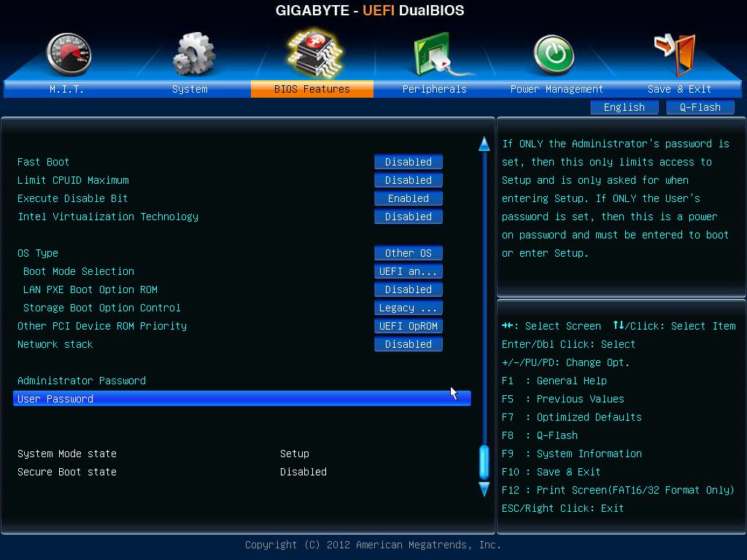This screenshot has width=747, height=560.
Task: Open Limit CPUID Maximum value option
Action: tap(409, 180)
